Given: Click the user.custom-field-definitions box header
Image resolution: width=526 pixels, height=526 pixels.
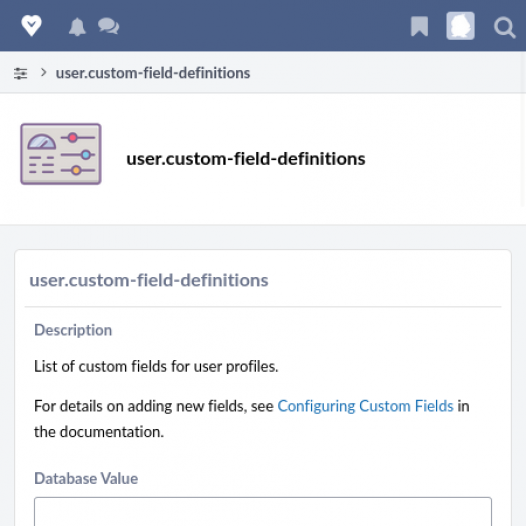Looking at the screenshot, I should tap(149, 280).
